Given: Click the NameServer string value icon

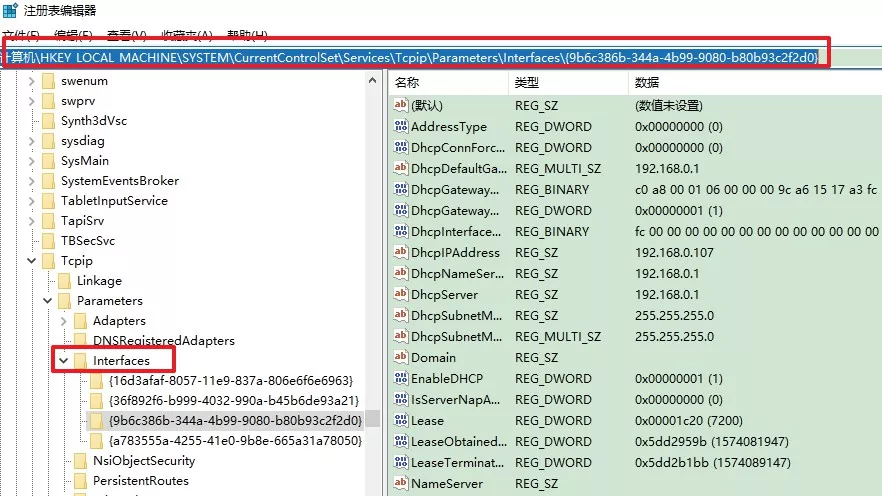Looking at the screenshot, I should 401,484.
